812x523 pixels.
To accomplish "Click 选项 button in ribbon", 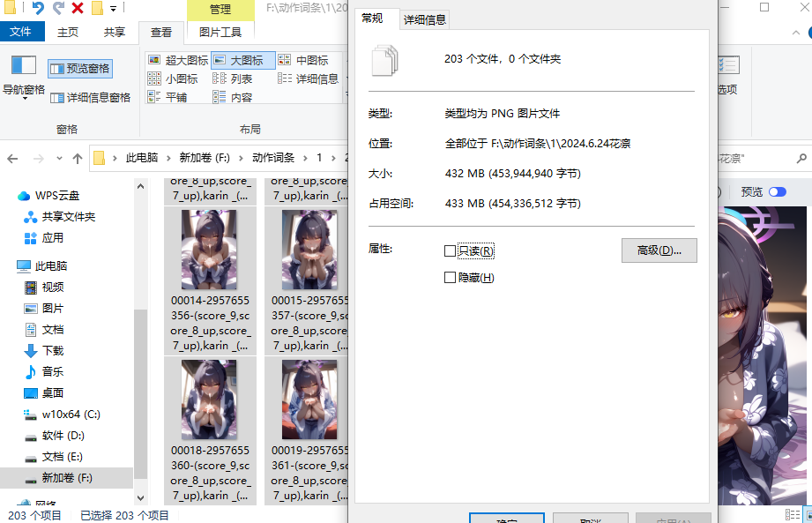I will [x=728, y=76].
